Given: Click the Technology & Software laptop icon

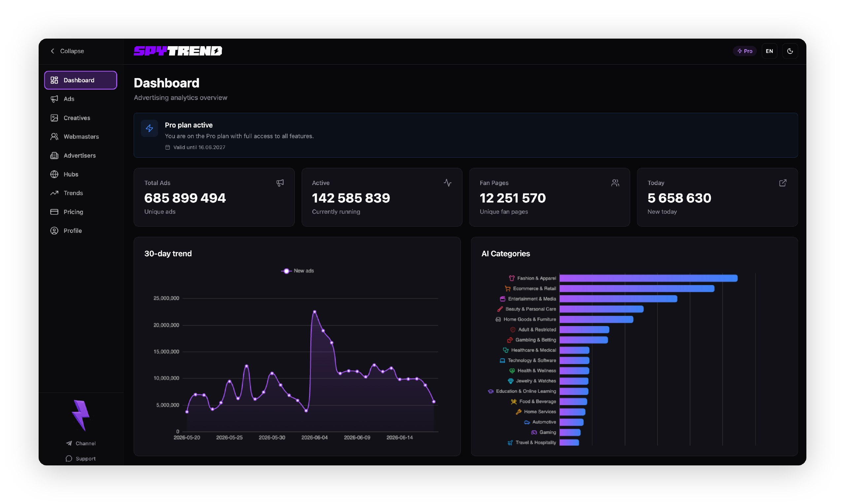Looking at the screenshot, I should pos(502,361).
